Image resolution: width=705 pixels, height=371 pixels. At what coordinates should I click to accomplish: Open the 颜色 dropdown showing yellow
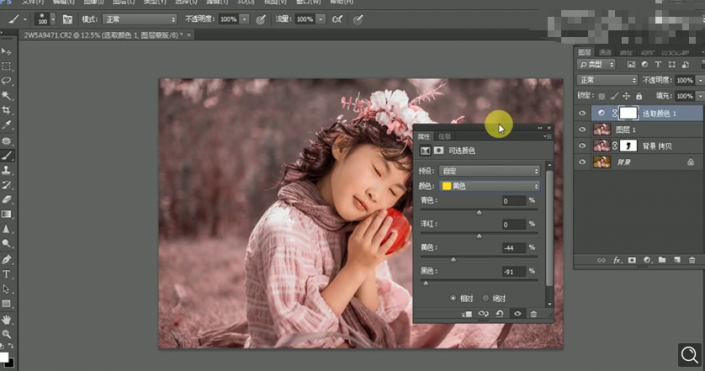[489, 186]
